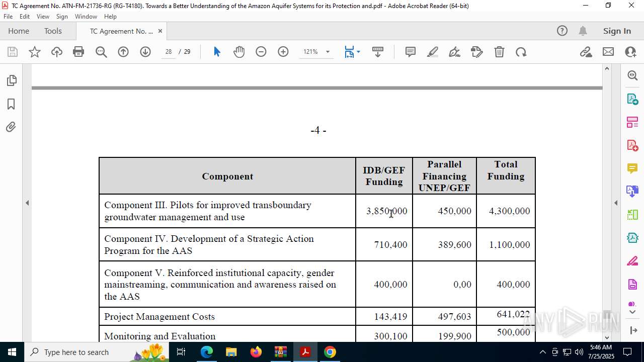Open the yellow Comment tool in right pane
644x362 pixels.
click(632, 168)
